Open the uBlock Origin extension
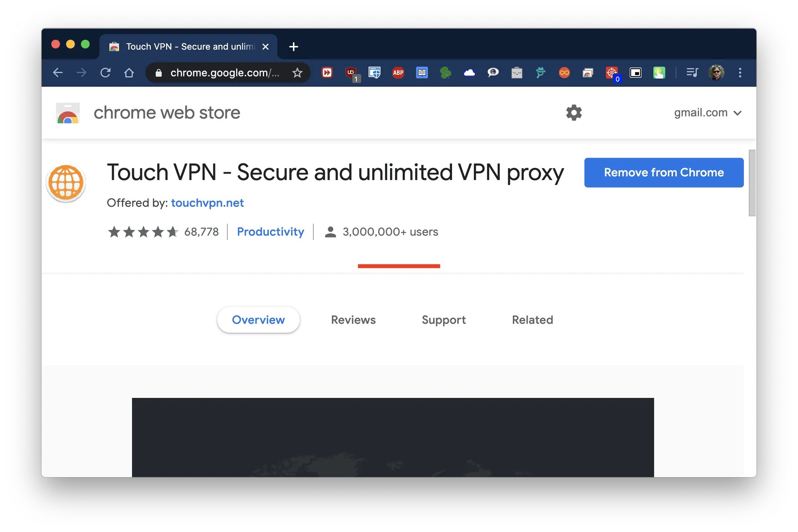798x532 pixels. [x=352, y=73]
